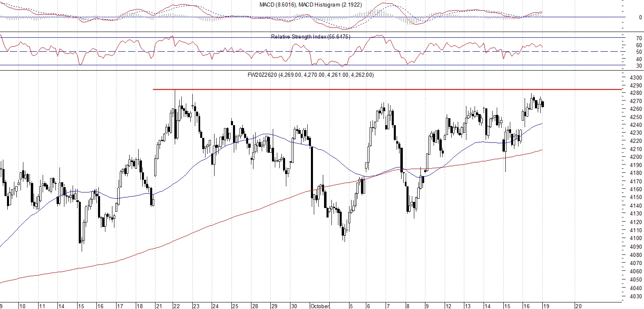Image resolution: width=644 pixels, height=309 pixels.
Task: Select date 15 after October on axis
Action: click(x=507, y=306)
